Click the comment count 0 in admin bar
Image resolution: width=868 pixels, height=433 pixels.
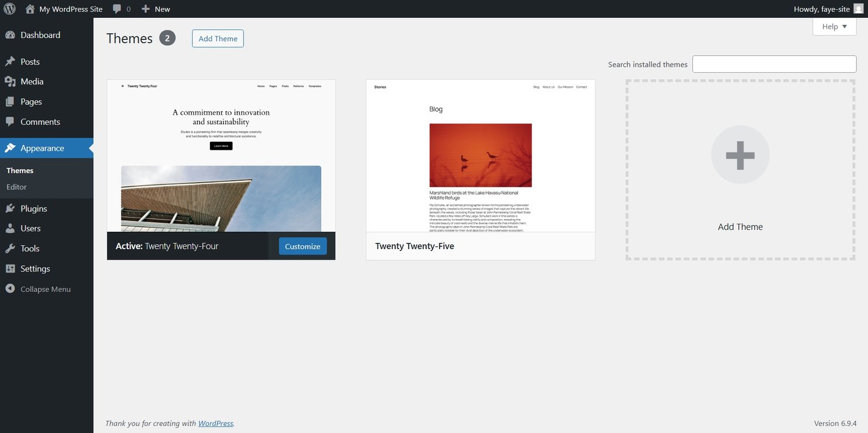pos(128,9)
